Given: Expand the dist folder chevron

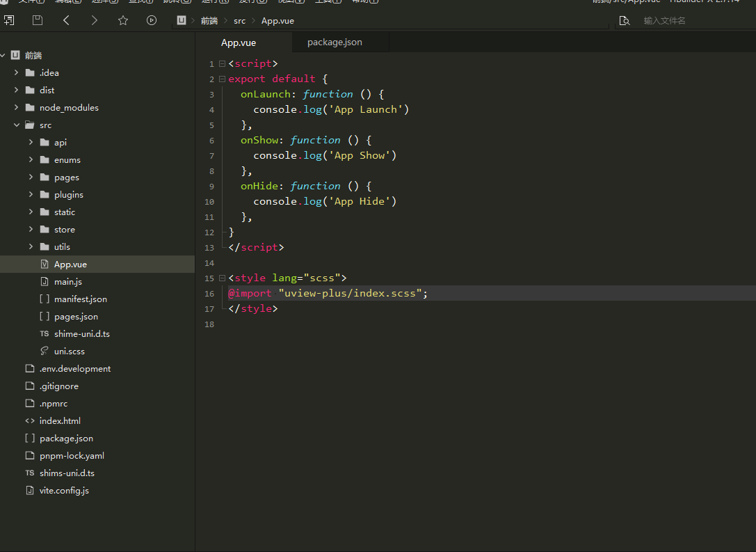Looking at the screenshot, I should coord(17,90).
